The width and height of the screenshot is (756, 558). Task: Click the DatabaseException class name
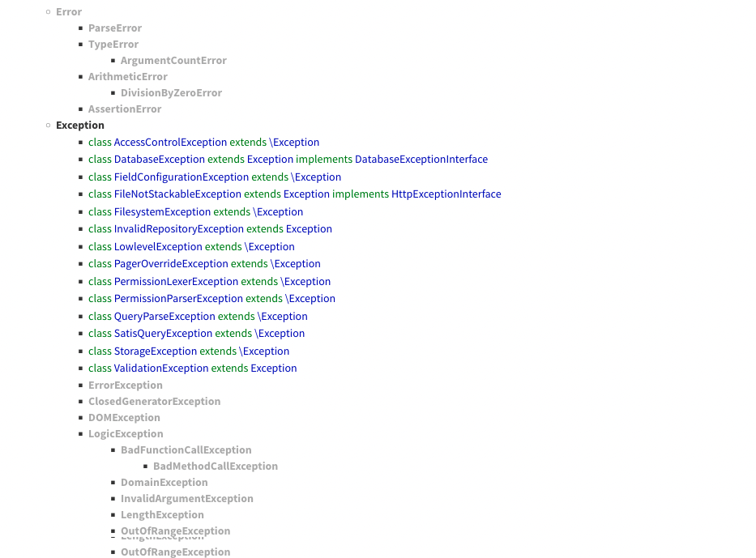(x=159, y=160)
